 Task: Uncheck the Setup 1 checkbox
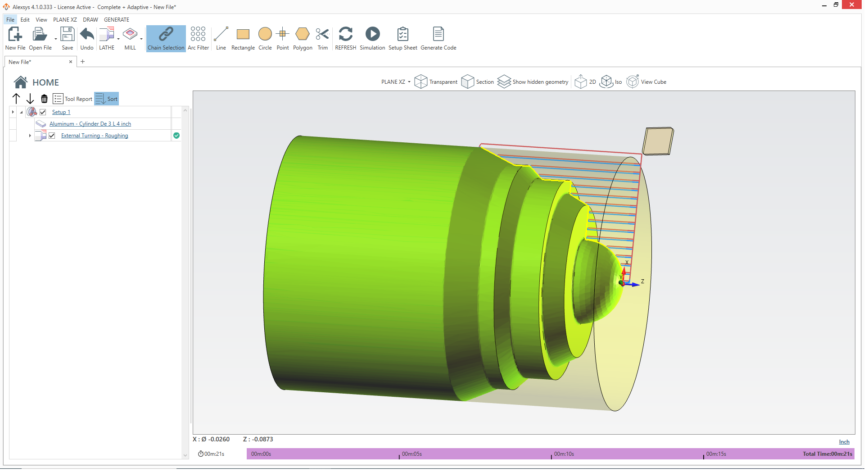43,112
